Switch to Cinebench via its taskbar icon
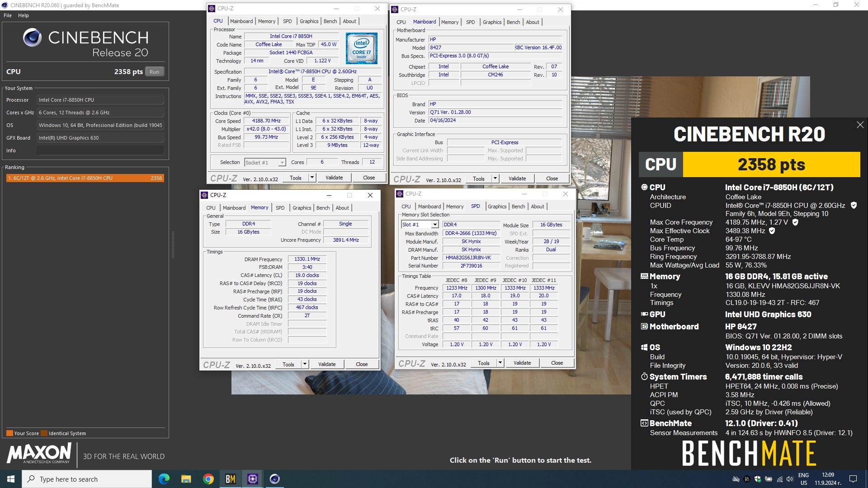This screenshot has width=868, height=488. tap(274, 479)
